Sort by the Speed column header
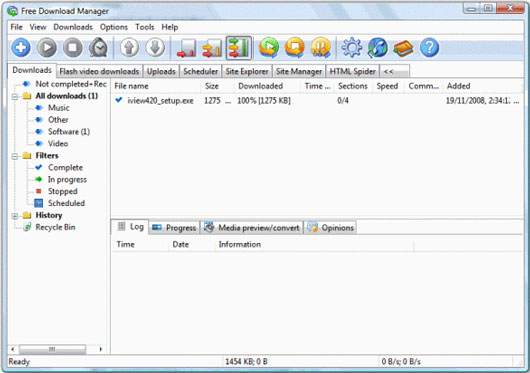 click(387, 86)
